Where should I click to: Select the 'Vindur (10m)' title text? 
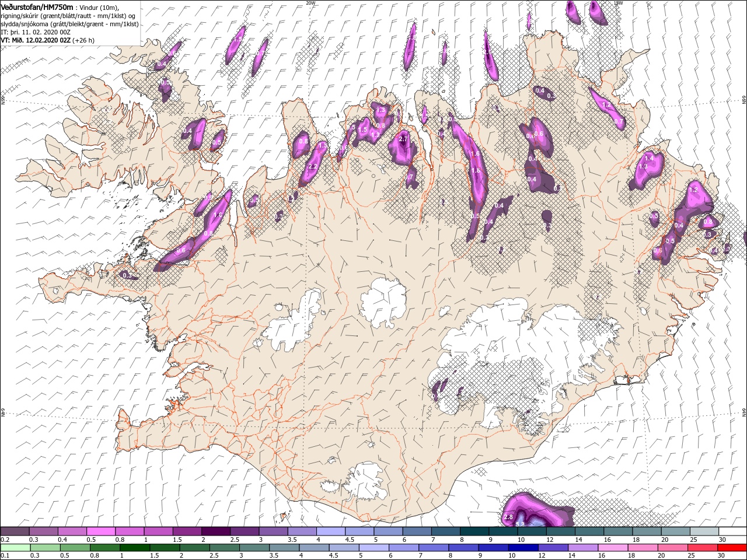pyautogui.click(x=98, y=7)
